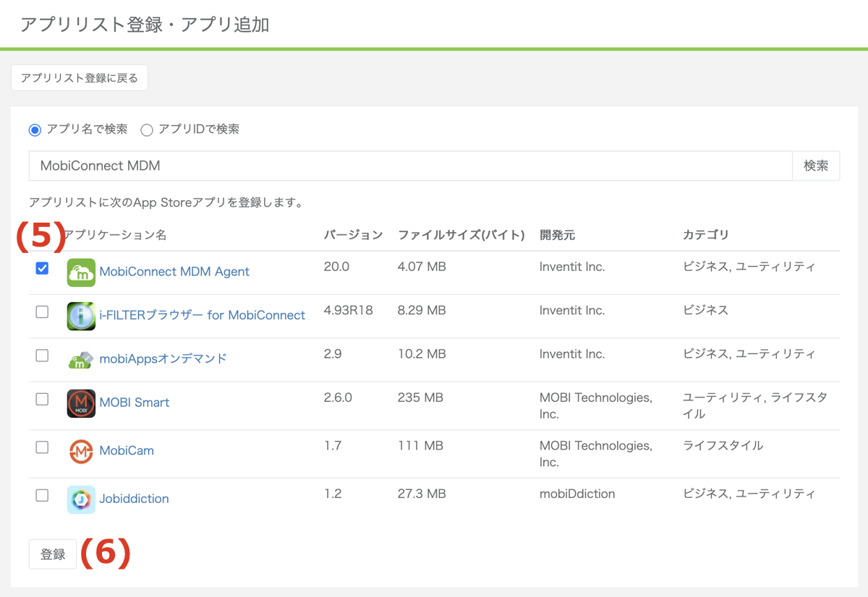
Task: Click the 検索 button
Action: coord(816,166)
